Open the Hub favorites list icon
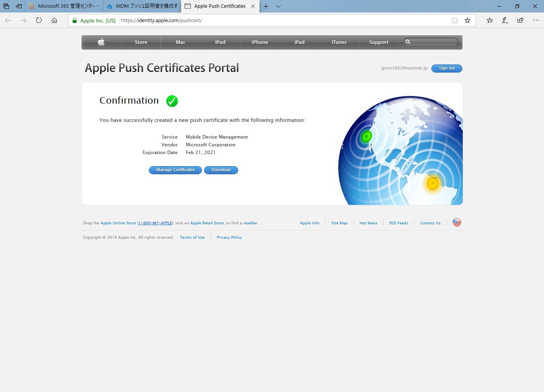This screenshot has width=544, height=392. click(489, 21)
